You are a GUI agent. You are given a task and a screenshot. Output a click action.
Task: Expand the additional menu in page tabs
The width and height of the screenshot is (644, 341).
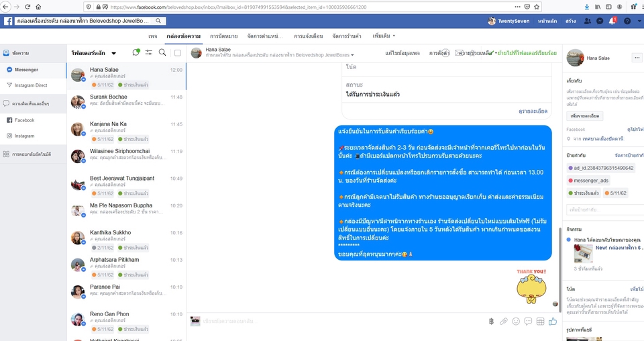pos(384,36)
